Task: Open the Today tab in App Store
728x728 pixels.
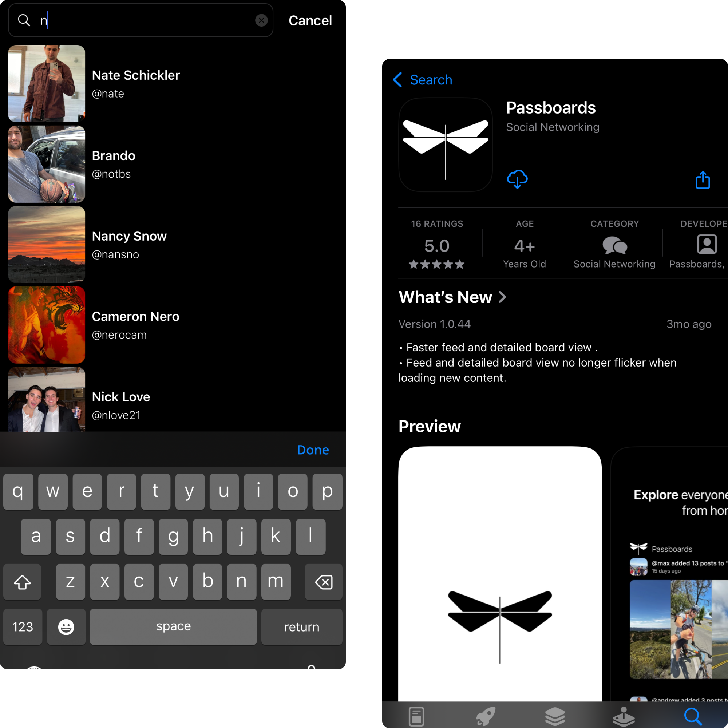Action: pyautogui.click(x=416, y=716)
